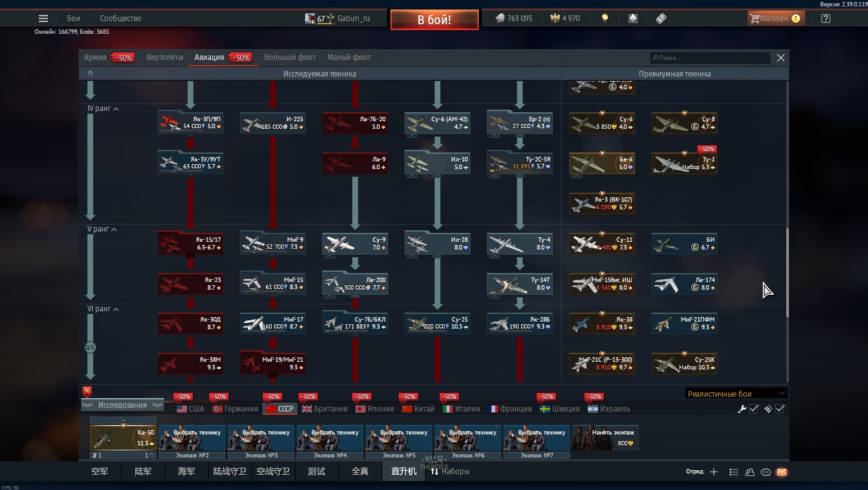Open the Наборы presets button

[x=450, y=471]
